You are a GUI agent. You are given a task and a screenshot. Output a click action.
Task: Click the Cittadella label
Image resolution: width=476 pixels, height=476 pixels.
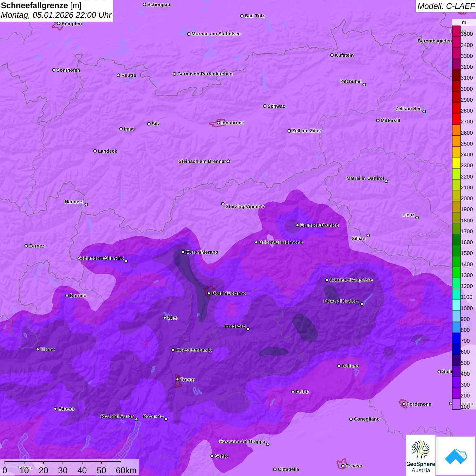[x=288, y=469]
